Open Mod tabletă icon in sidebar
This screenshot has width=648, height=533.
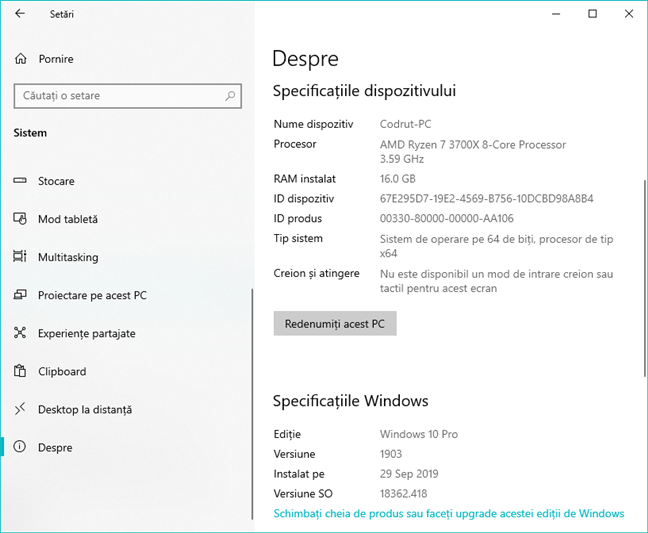point(20,219)
